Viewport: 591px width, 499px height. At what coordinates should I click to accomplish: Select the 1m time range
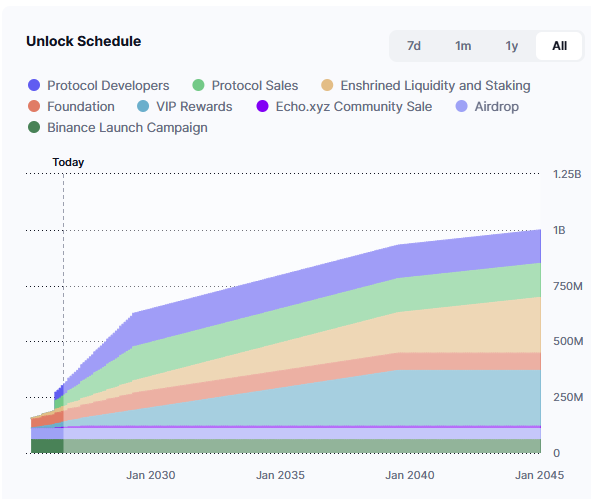click(462, 46)
